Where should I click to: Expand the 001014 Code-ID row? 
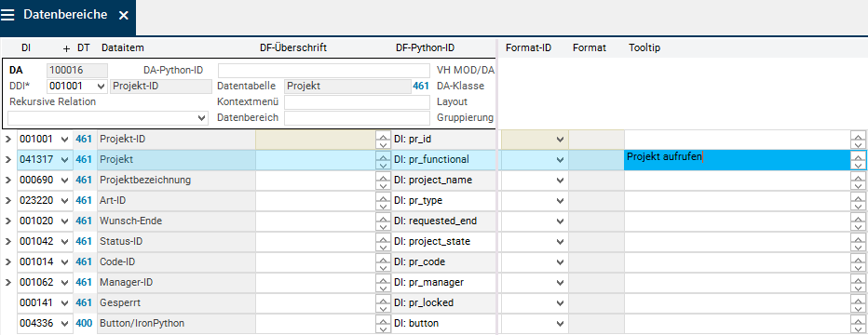(x=7, y=262)
